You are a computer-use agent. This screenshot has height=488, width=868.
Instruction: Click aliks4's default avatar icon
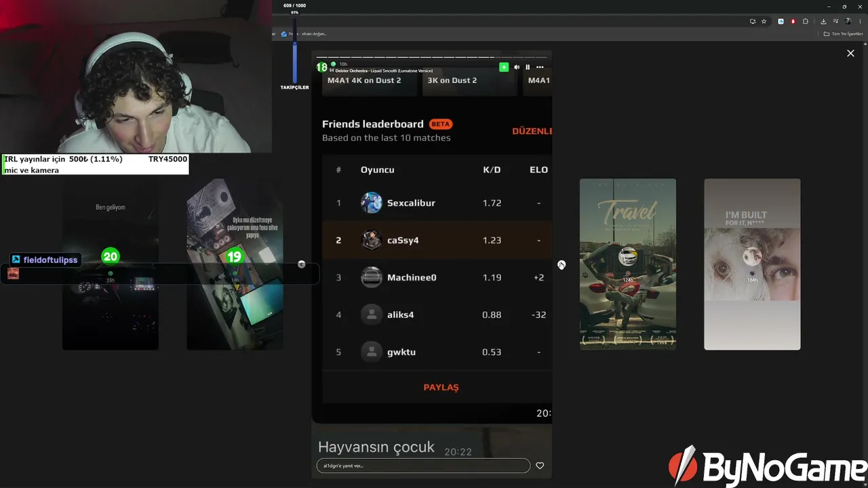click(x=372, y=314)
